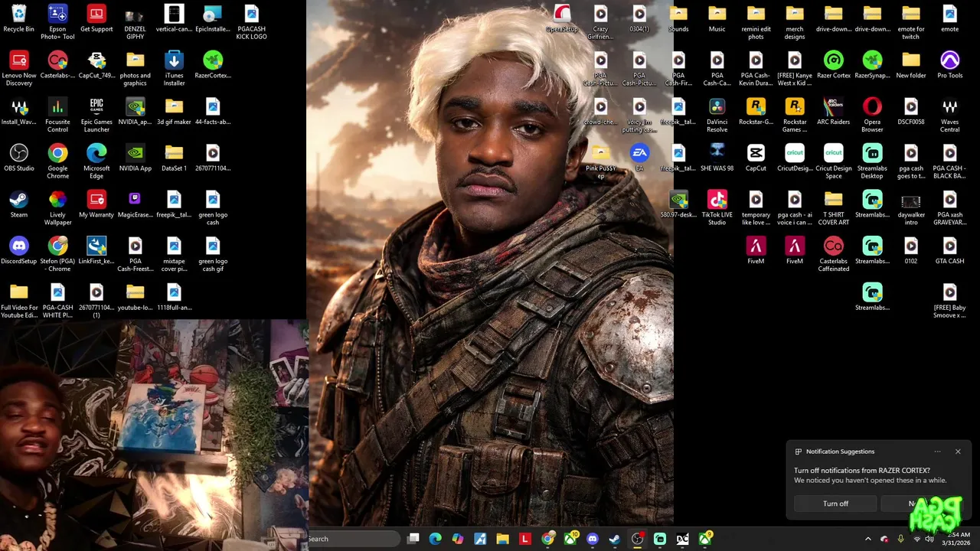The width and height of the screenshot is (980, 551).
Task: Select the EA app desktop icon
Action: coord(639,158)
